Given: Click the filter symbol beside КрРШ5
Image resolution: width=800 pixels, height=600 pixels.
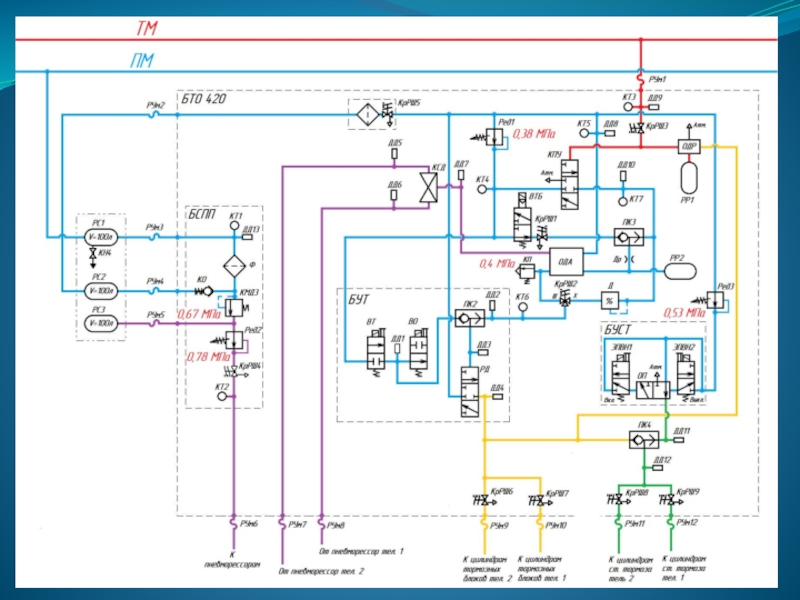Looking at the screenshot, I should coord(368,114).
